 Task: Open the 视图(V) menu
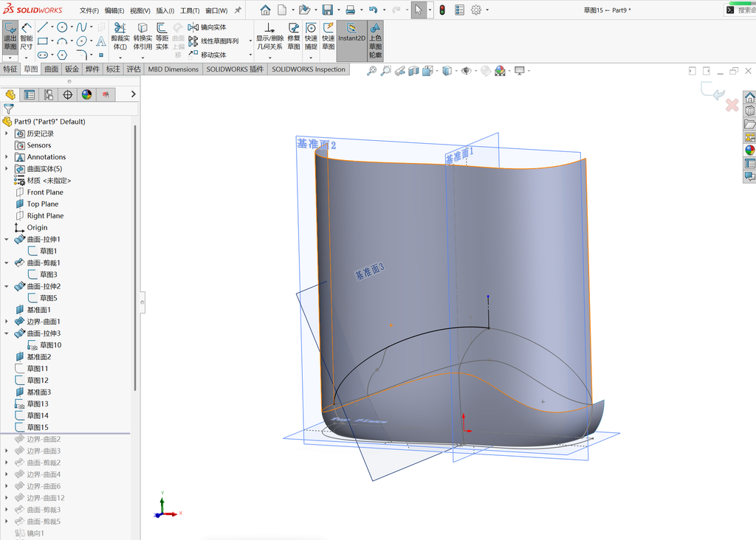pyautogui.click(x=140, y=10)
